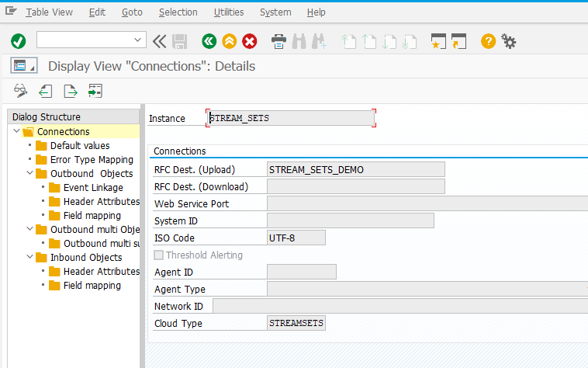Viewport: 588px width, 368px height.
Task: Click the green Enter checkmark icon
Action: tap(19, 41)
